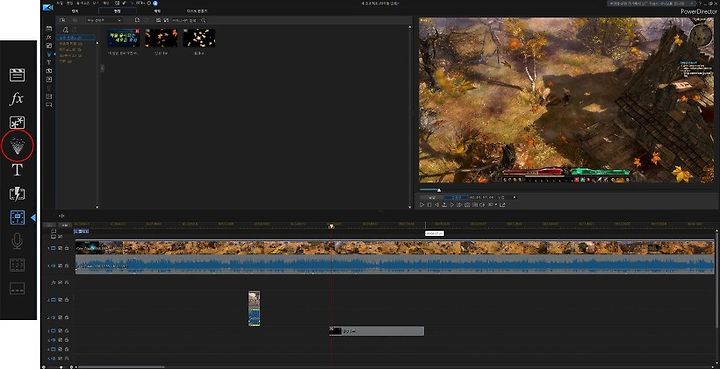The width and height of the screenshot is (720, 369).
Task: Step to previous frame in preview
Action: coord(437,205)
